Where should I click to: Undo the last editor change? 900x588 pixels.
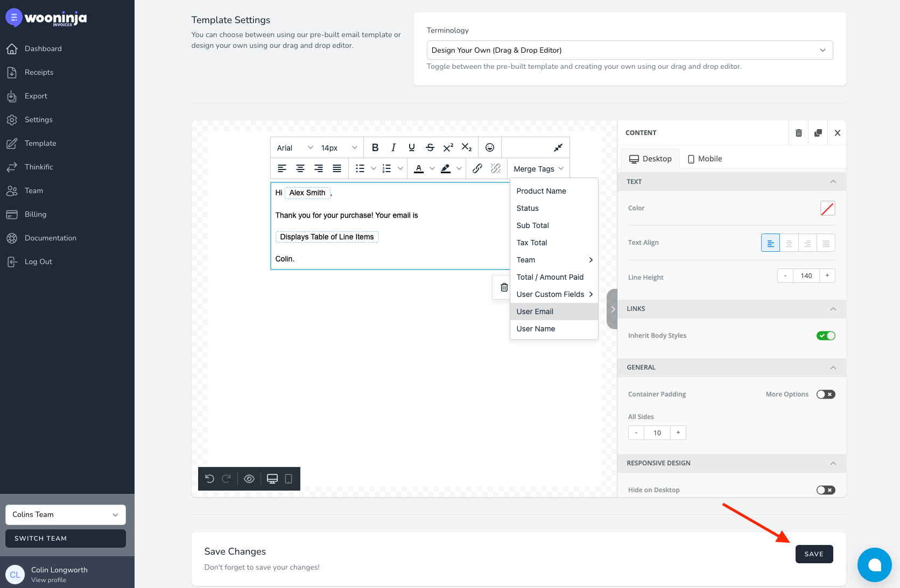click(x=210, y=479)
